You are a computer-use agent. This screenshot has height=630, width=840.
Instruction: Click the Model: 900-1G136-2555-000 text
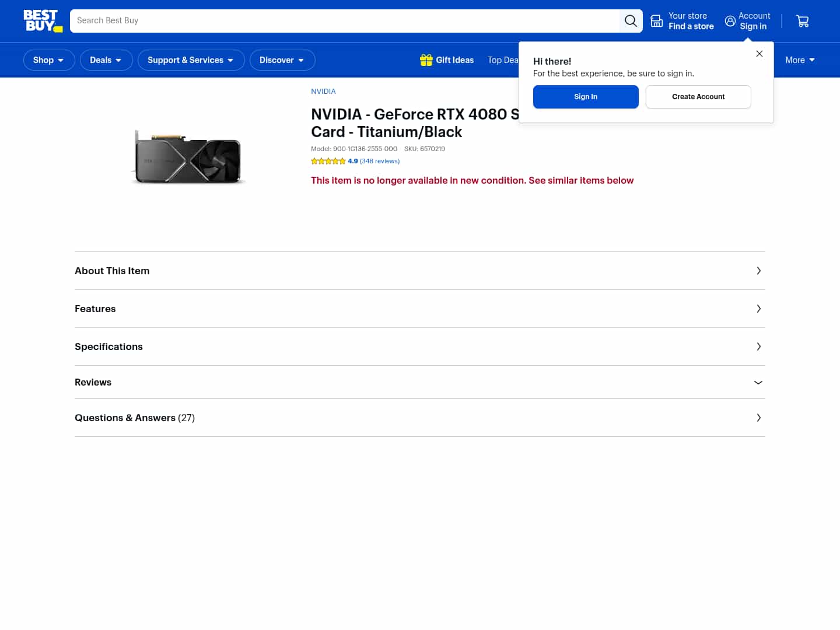[354, 149]
